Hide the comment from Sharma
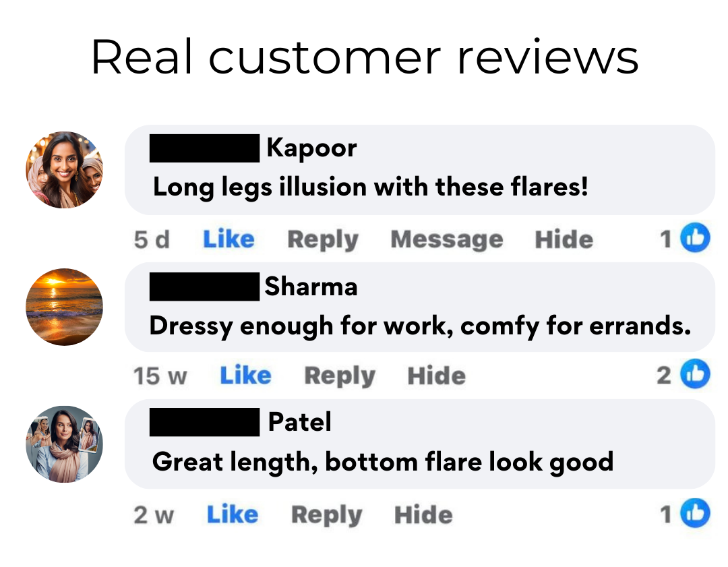Screen dimensions: 728x567 [x=436, y=376]
